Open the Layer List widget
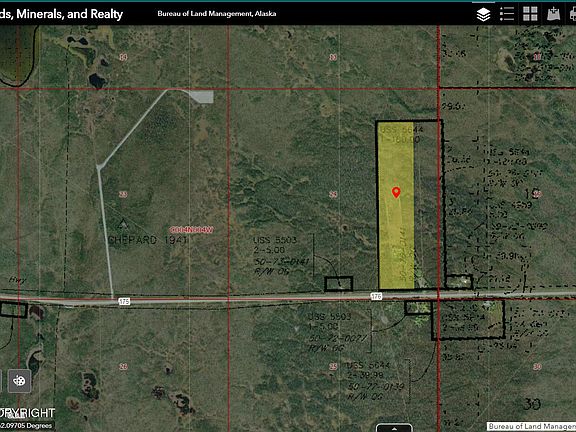The width and height of the screenshot is (576, 432). point(483,14)
